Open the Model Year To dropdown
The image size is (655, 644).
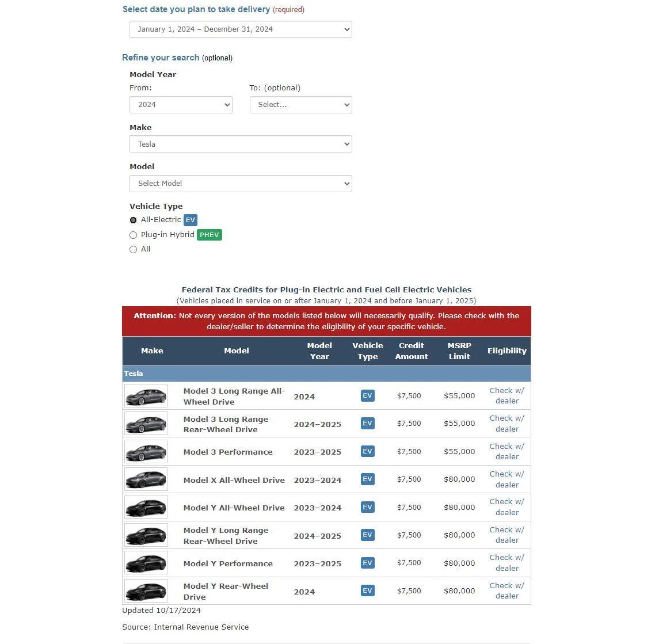[301, 105]
